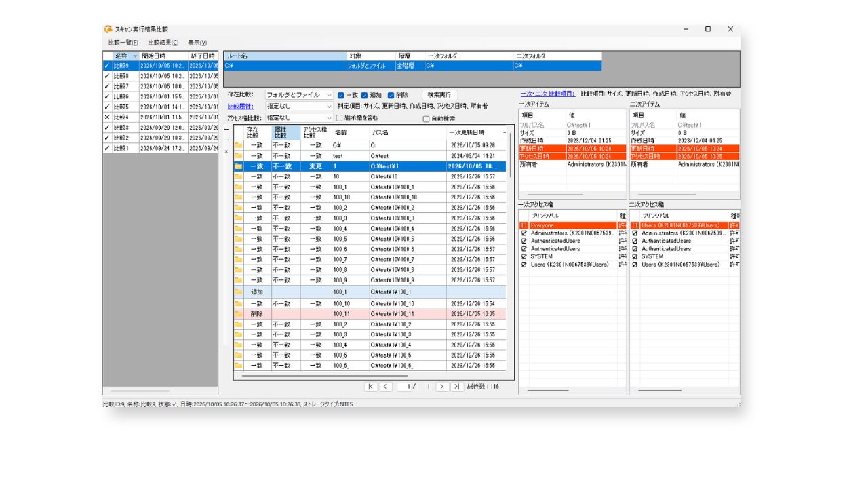Click the folder icon for C:¥test row
The image size is (868, 502).
tap(239, 156)
